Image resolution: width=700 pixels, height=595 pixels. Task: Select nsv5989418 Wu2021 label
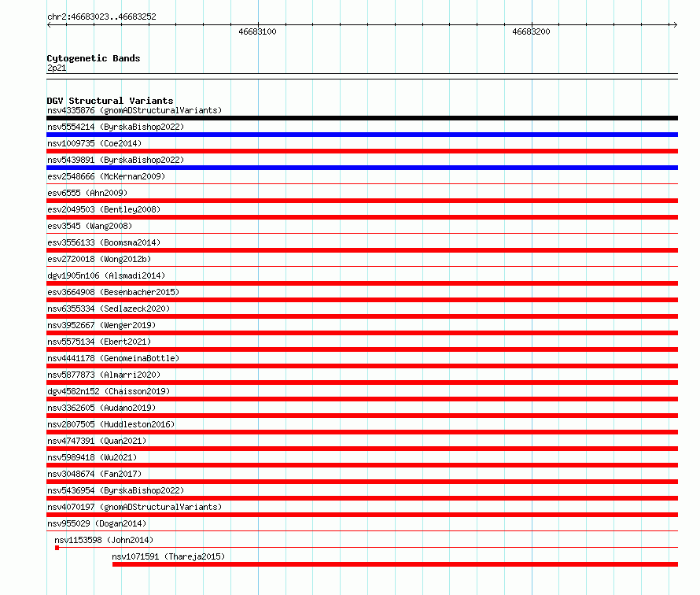[x=92, y=457]
